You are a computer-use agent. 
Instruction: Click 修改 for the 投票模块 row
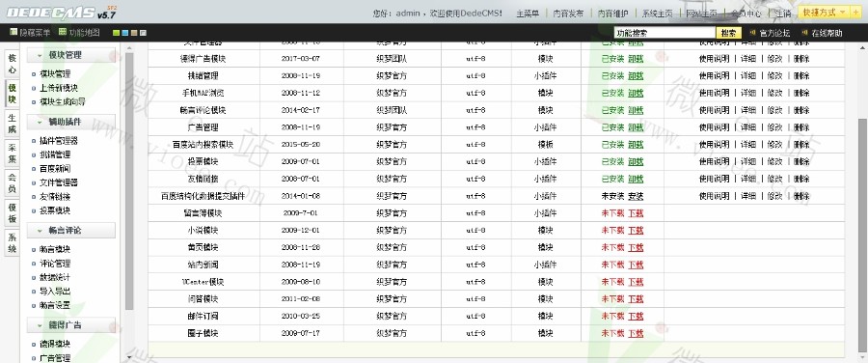[774, 162]
